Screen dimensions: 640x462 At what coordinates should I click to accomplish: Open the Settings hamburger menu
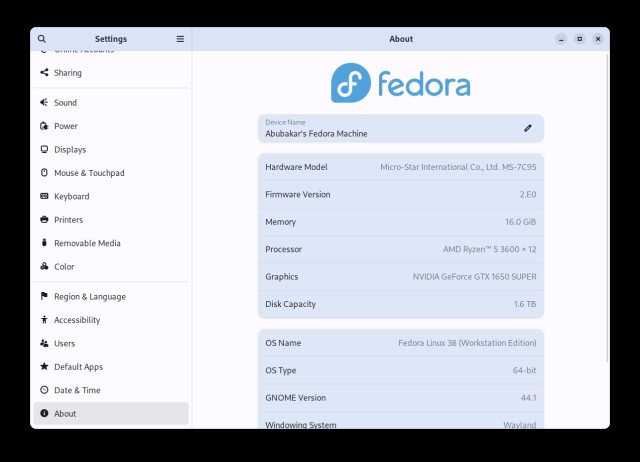[x=180, y=39]
